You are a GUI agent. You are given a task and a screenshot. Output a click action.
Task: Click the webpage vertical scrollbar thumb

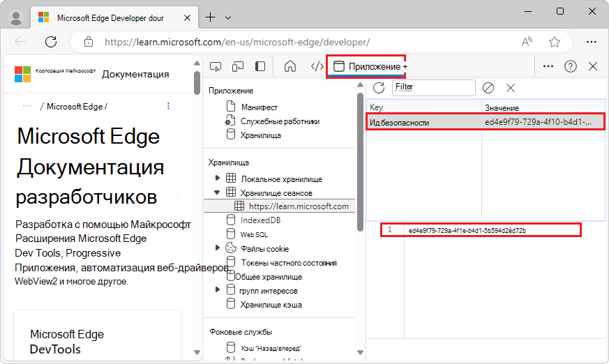(x=197, y=82)
